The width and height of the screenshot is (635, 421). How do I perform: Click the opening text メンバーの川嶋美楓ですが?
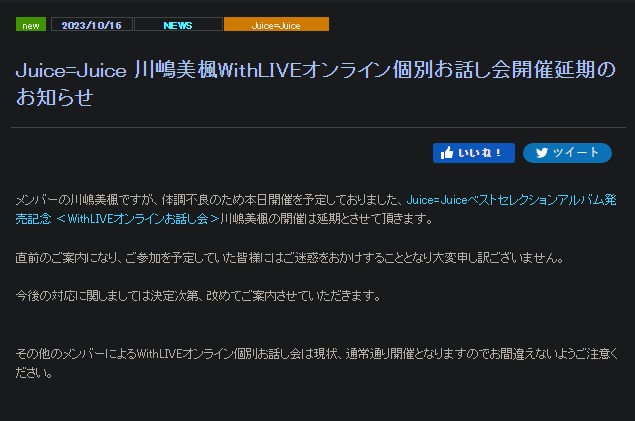pyautogui.click(x=86, y=200)
